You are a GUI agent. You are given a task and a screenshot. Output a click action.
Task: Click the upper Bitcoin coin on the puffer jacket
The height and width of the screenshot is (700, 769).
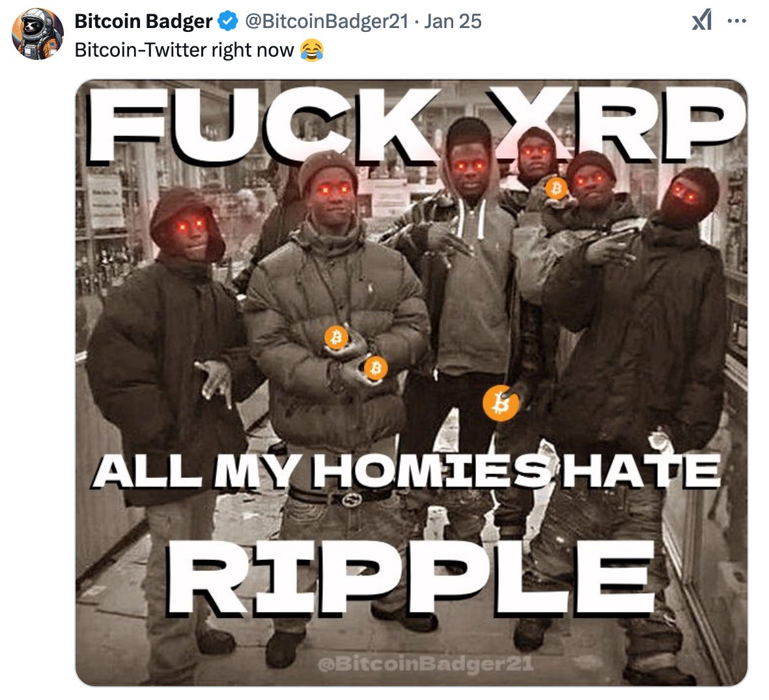pyautogui.click(x=336, y=337)
